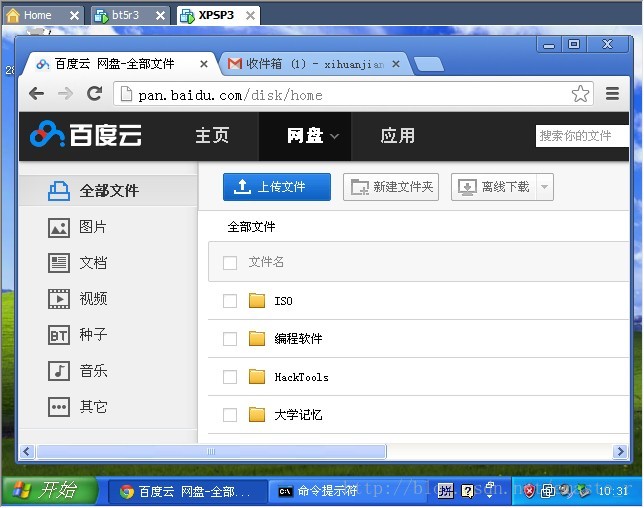This screenshot has height=508, width=644.
Task: Click the 搜索你的文件 search box
Action: pyautogui.click(x=582, y=136)
